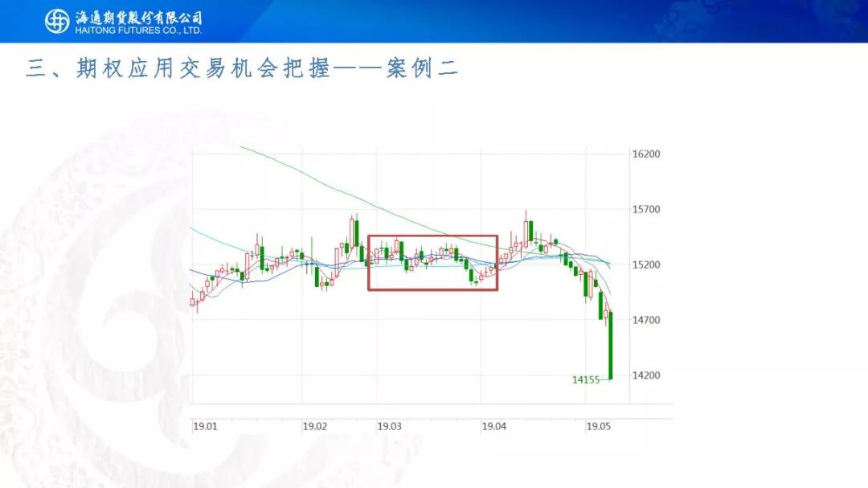Click the 16200 price axis label
This screenshot has height=488, width=868.
point(646,154)
